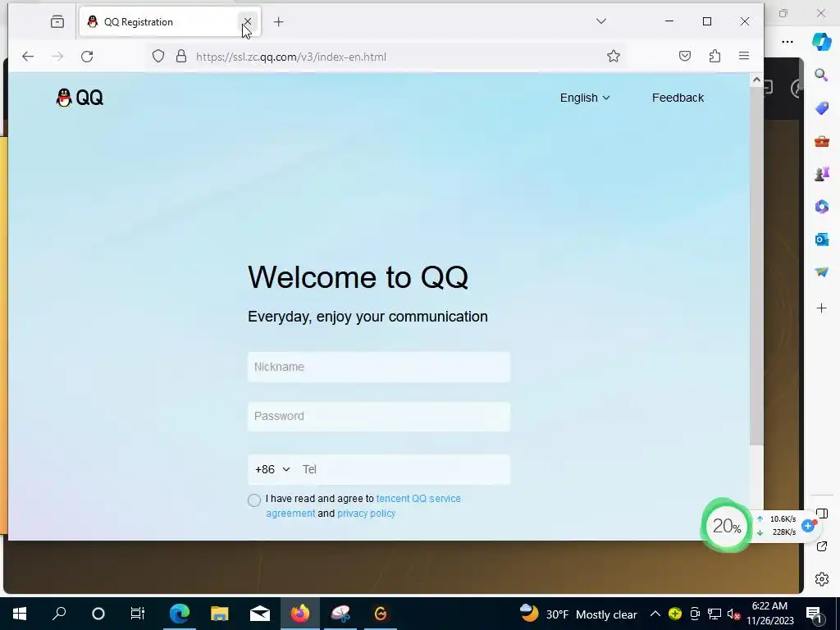This screenshot has height=630, width=840.
Task: Open the Firefox View recent browsing icon
Action: point(57,22)
